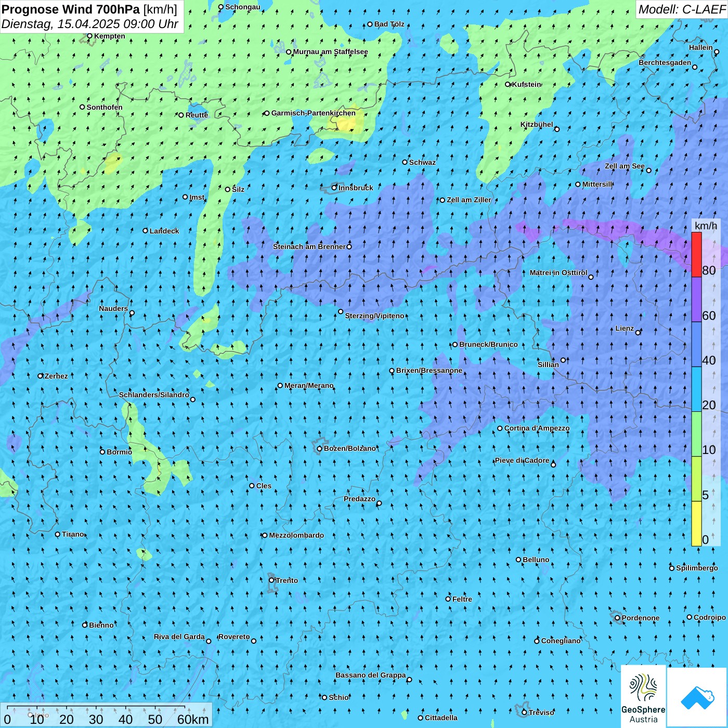Click the Cortina d'Ampezzo label
Viewport: 728px width, 728px height.
click(537, 428)
